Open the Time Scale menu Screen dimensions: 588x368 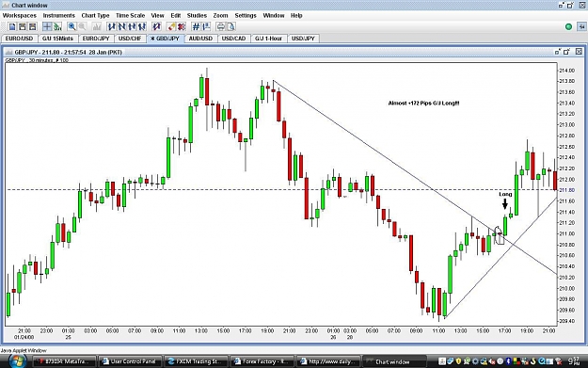[130, 15]
